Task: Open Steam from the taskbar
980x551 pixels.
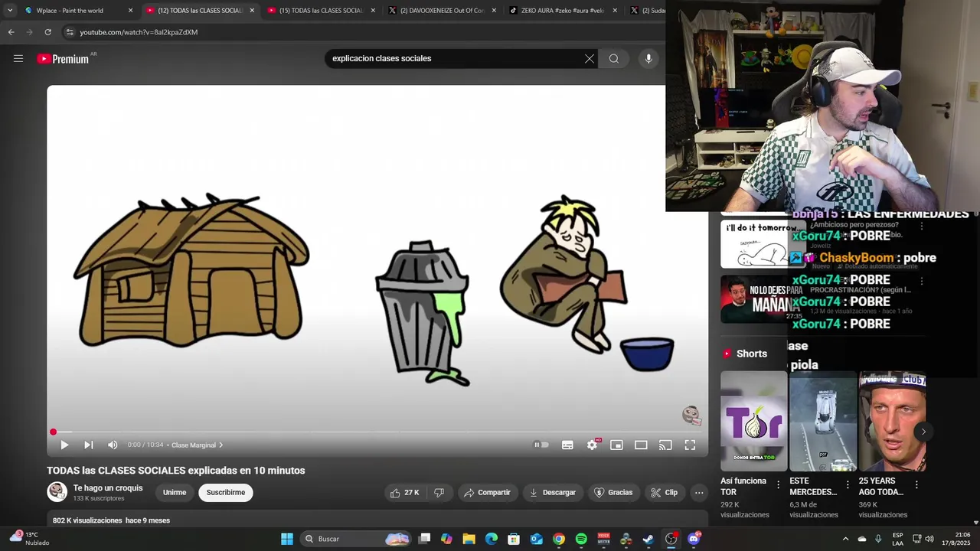Action: (648, 539)
